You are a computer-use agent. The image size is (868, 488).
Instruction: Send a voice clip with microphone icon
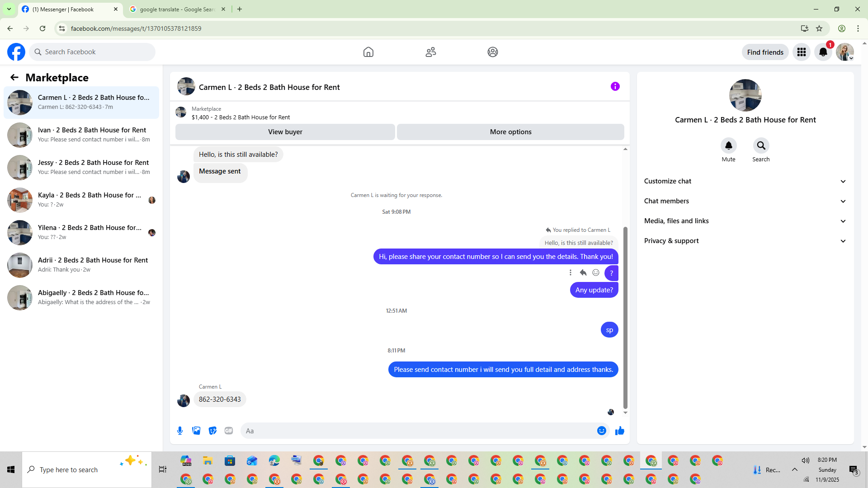[180, 431]
